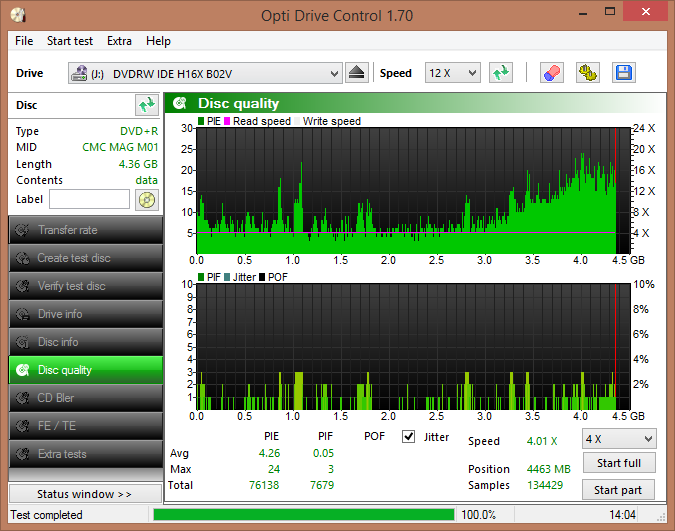Click the PIE average '4.26'
Viewport: 675px width, 531px height.
click(x=269, y=453)
